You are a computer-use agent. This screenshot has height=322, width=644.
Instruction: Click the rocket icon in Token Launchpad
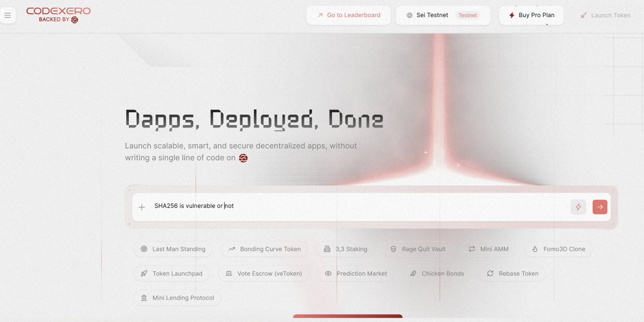(144, 274)
